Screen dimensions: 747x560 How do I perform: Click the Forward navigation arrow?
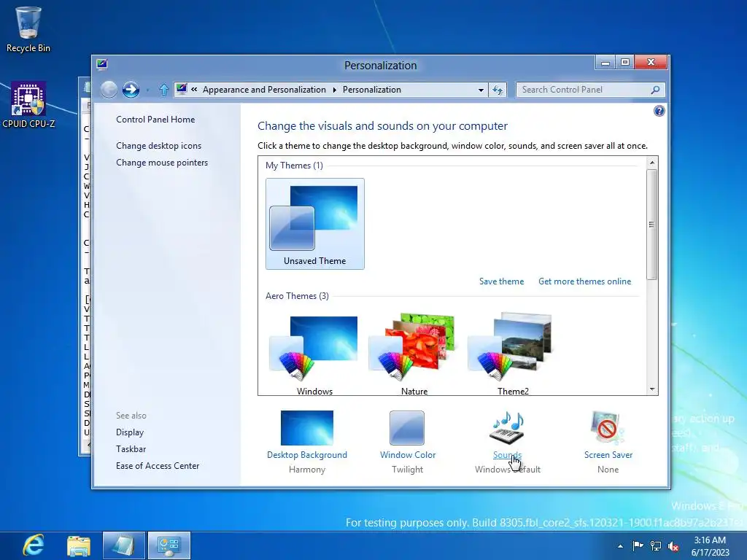[131, 90]
